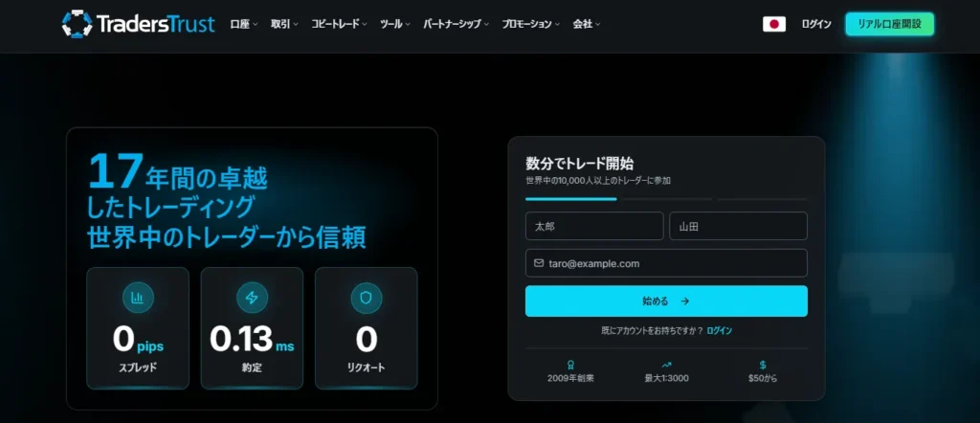Viewport: 980px width, 423px height.
Task: Click the arrow icon on 始める button
Action: (x=685, y=301)
